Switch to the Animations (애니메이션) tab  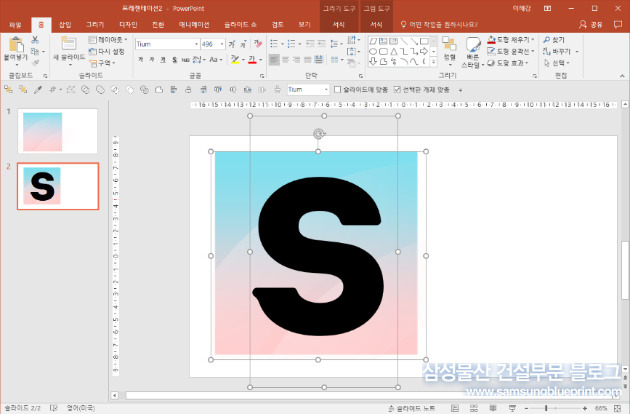tap(194, 25)
